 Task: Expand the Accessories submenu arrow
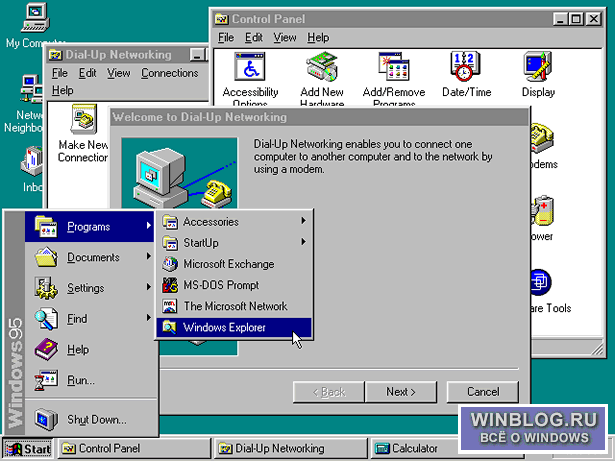click(303, 221)
